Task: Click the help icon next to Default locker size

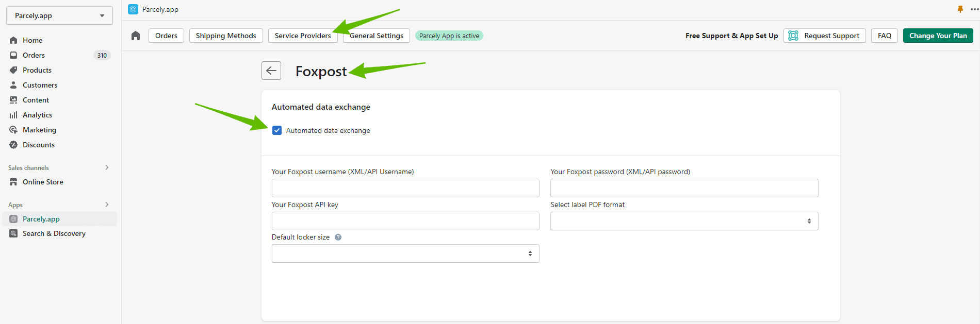Action: tap(338, 237)
